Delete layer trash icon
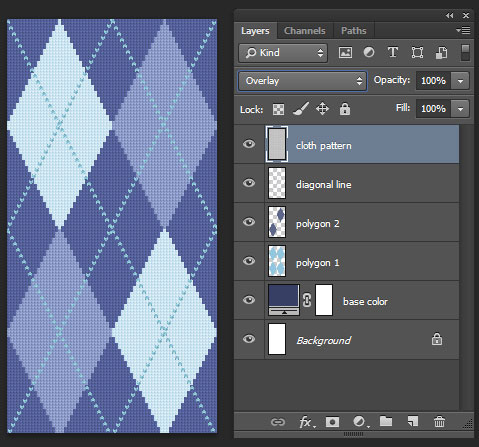 439,422
